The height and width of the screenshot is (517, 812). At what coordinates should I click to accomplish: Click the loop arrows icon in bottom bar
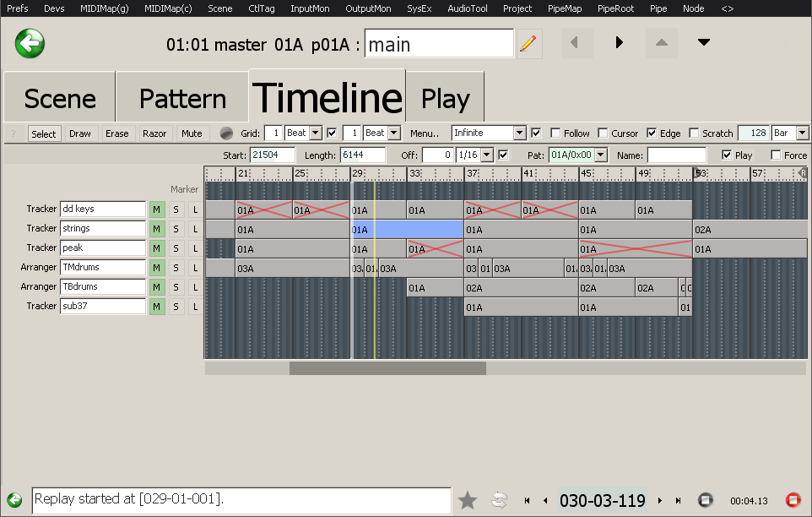499,500
